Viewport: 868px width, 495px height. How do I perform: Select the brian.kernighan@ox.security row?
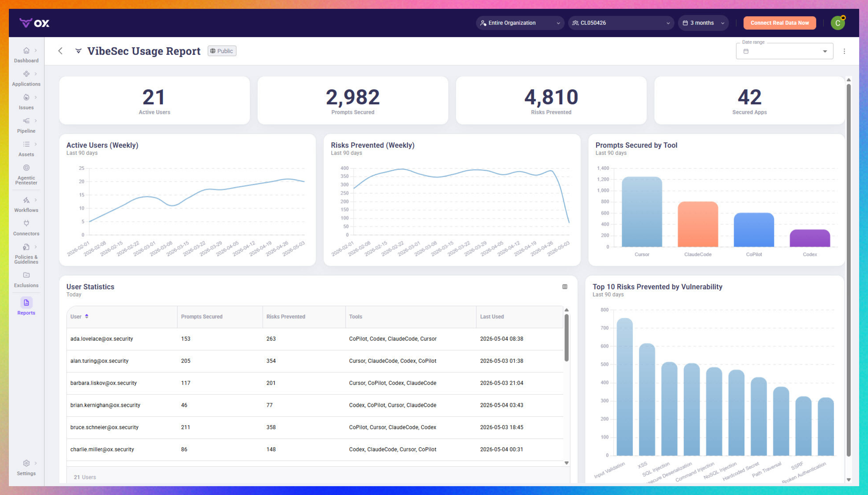coord(315,405)
